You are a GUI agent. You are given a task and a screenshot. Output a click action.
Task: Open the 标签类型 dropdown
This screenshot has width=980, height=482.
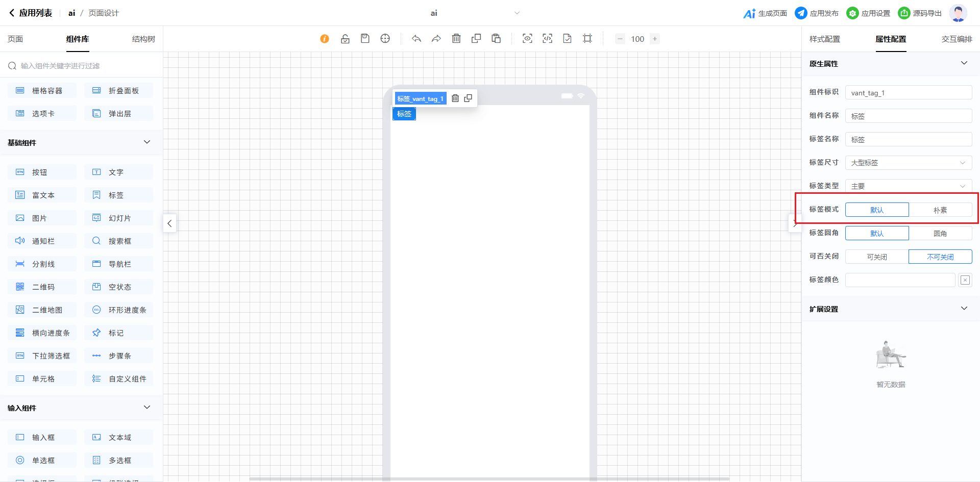909,186
